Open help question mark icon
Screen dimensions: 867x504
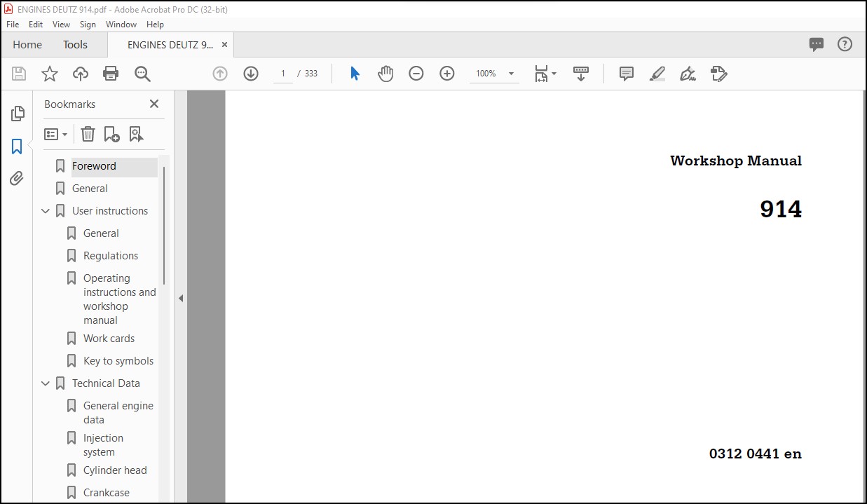(845, 44)
